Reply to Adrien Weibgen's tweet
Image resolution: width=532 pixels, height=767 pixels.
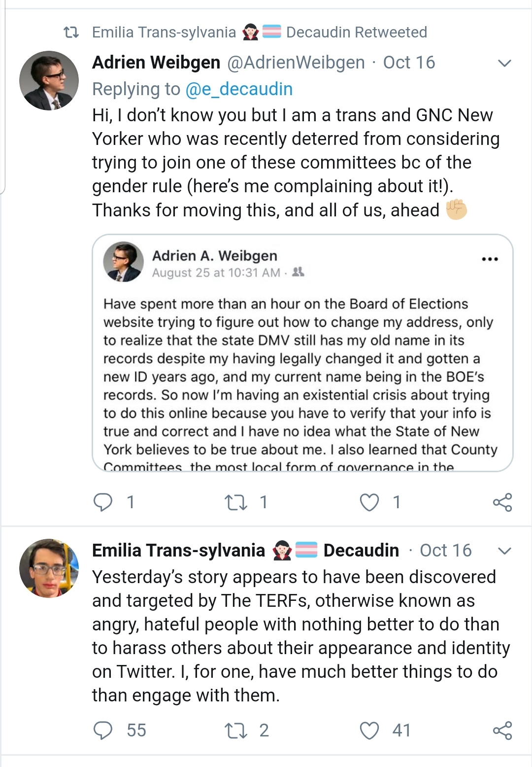point(103,502)
